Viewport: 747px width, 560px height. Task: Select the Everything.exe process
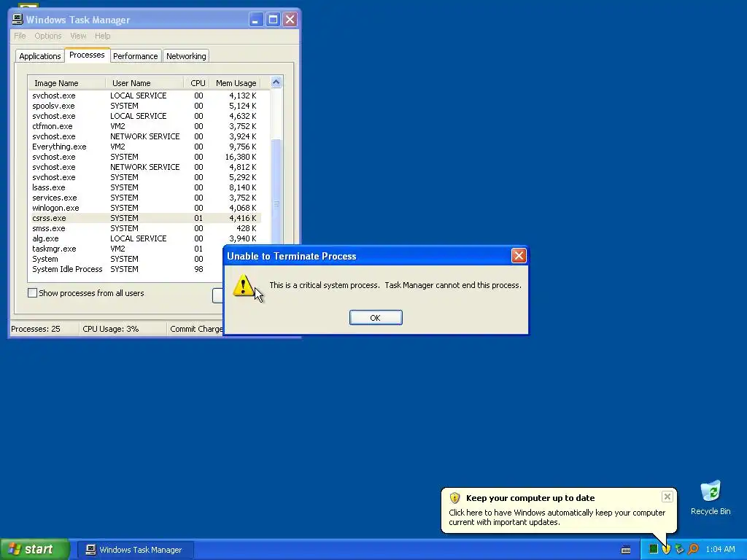144,147
